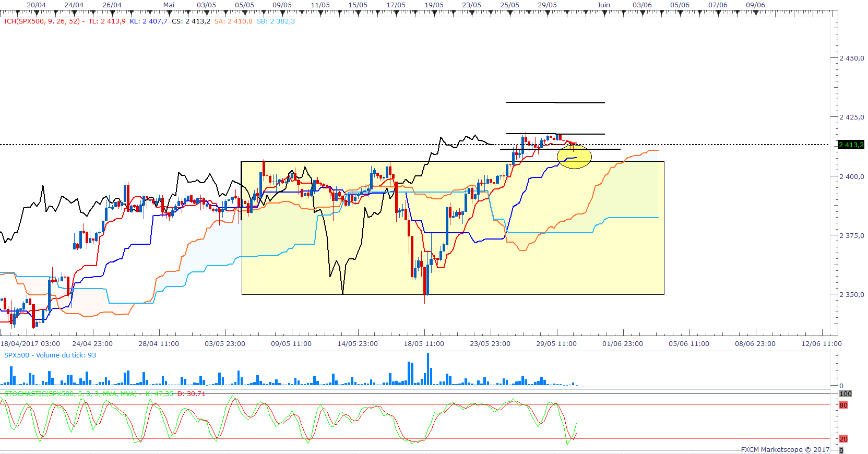The height and width of the screenshot is (454, 868).
Task: Click the 19/05 date in top axis
Action: click(434, 5)
